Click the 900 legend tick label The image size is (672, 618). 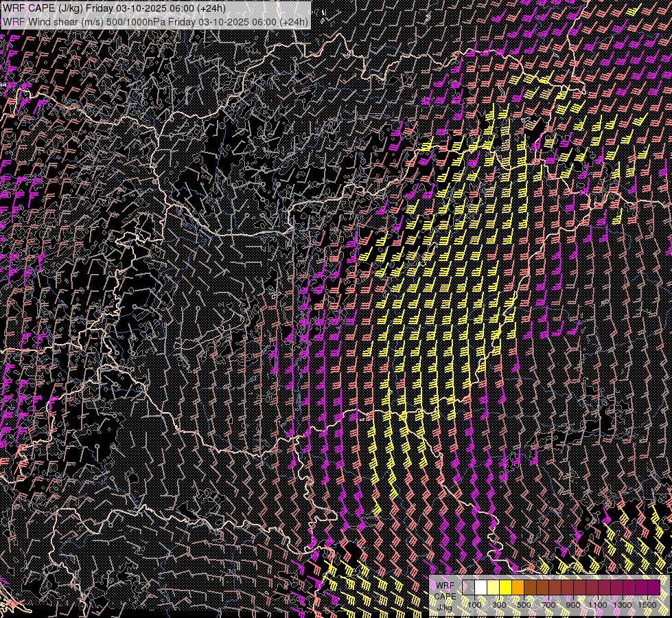point(573,604)
